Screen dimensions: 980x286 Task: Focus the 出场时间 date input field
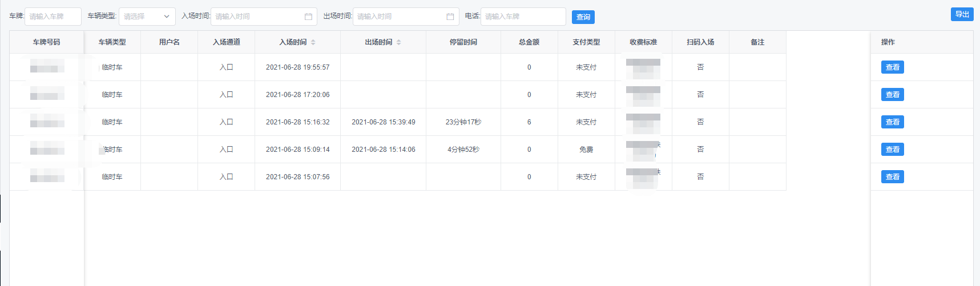[x=406, y=17]
